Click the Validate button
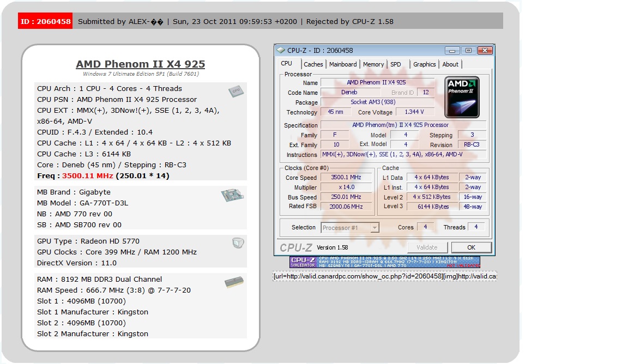 click(x=427, y=247)
